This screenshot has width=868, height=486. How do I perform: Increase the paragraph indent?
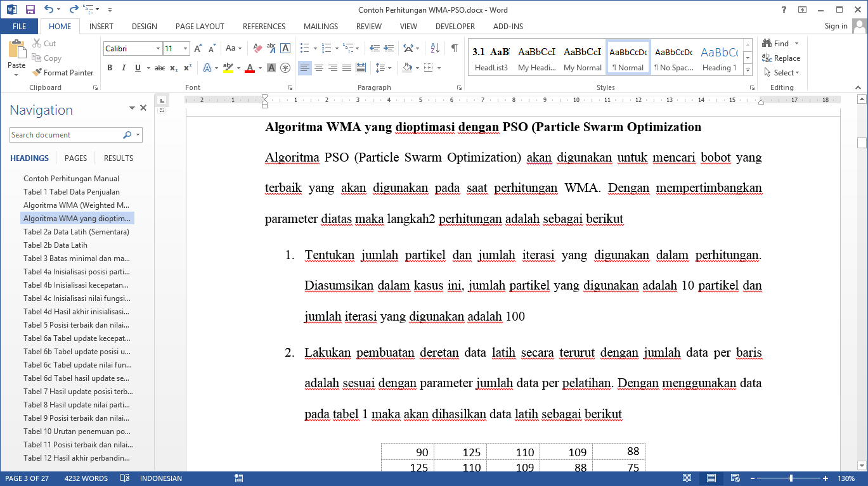click(x=388, y=48)
